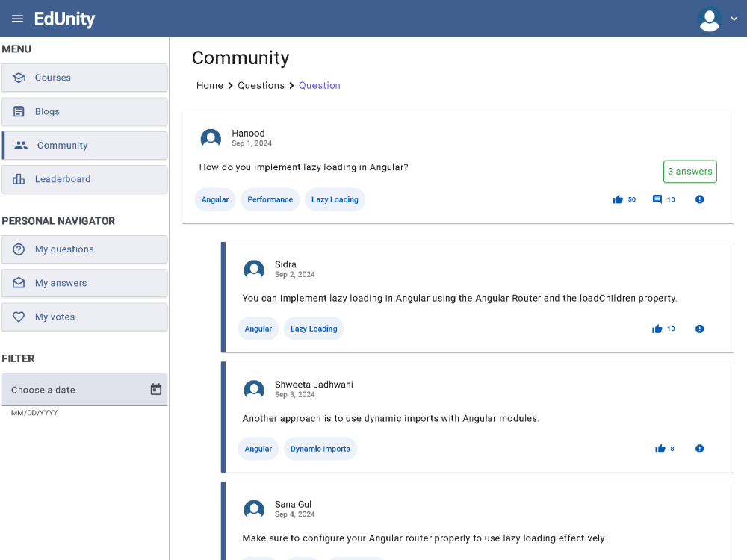
Task: Open the calendar date picker icon
Action: (156, 389)
